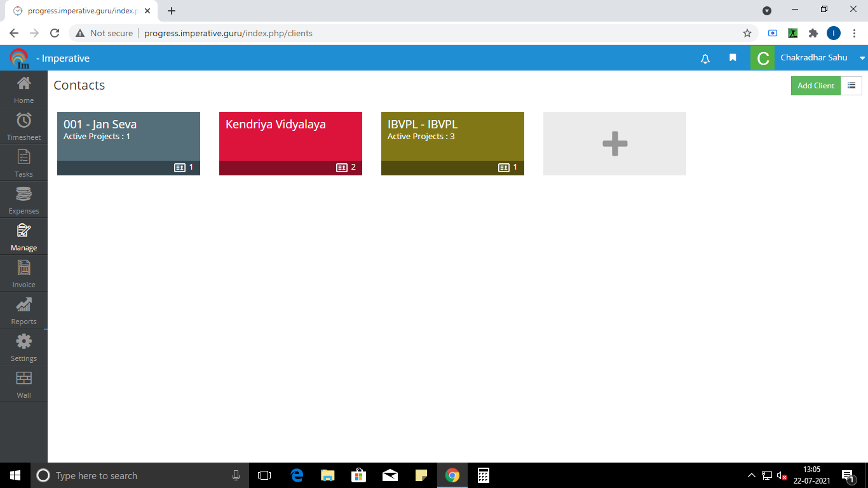Open contacts count on IBVPL card

click(x=508, y=168)
